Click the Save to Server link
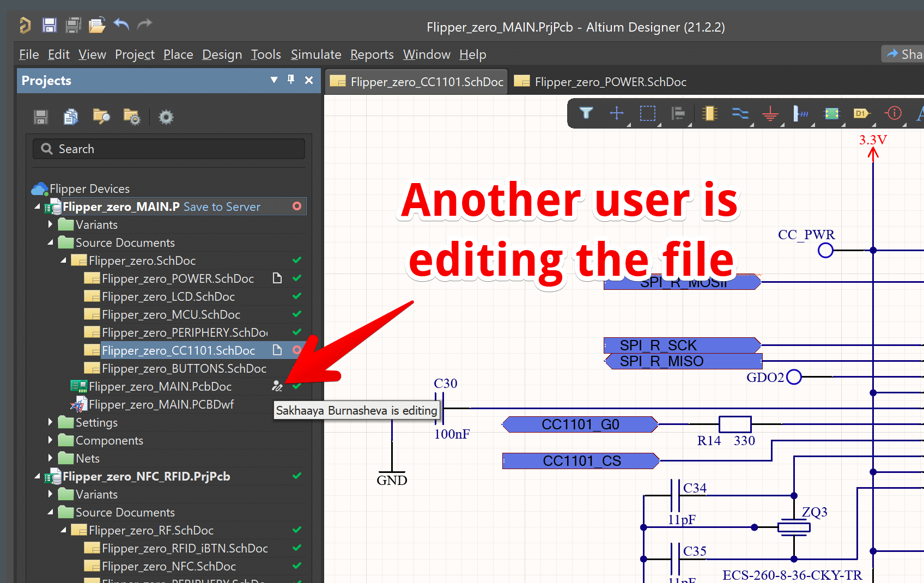924x583 pixels. (x=222, y=207)
